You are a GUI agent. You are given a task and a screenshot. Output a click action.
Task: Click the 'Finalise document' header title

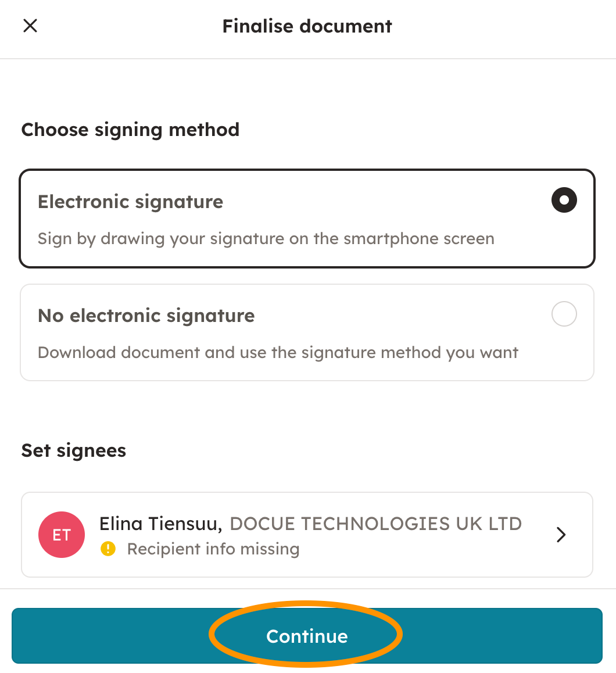click(307, 26)
